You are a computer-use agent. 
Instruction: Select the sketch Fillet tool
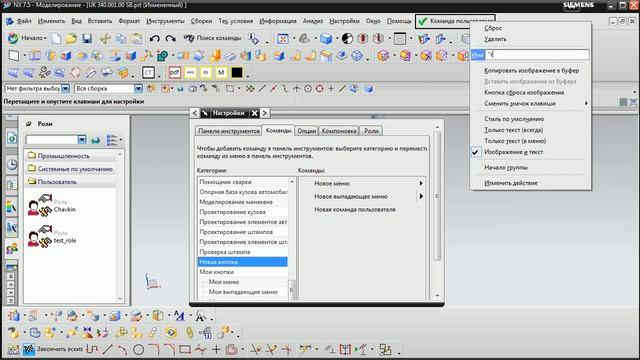click(154, 349)
